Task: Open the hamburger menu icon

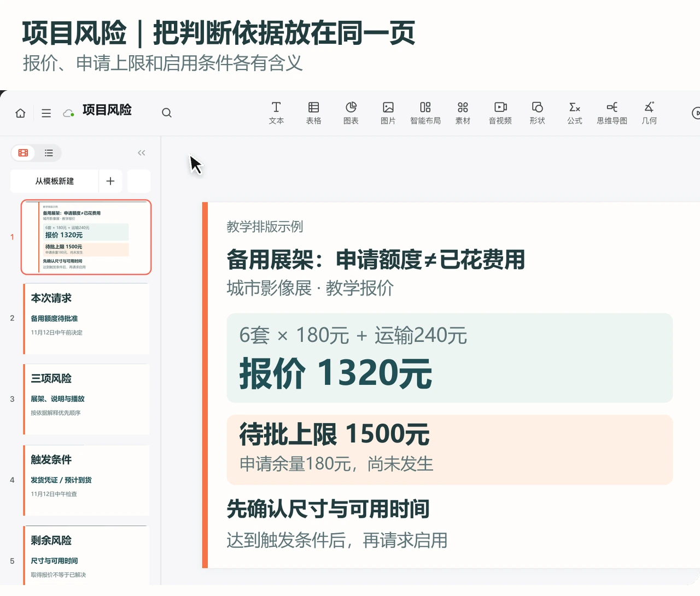Action: coord(46,113)
